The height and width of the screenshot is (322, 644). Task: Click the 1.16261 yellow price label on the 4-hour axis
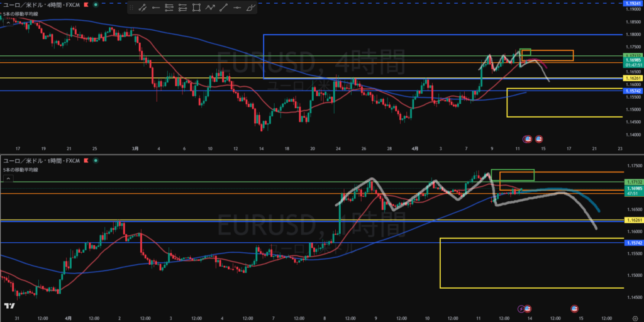tap(632, 79)
